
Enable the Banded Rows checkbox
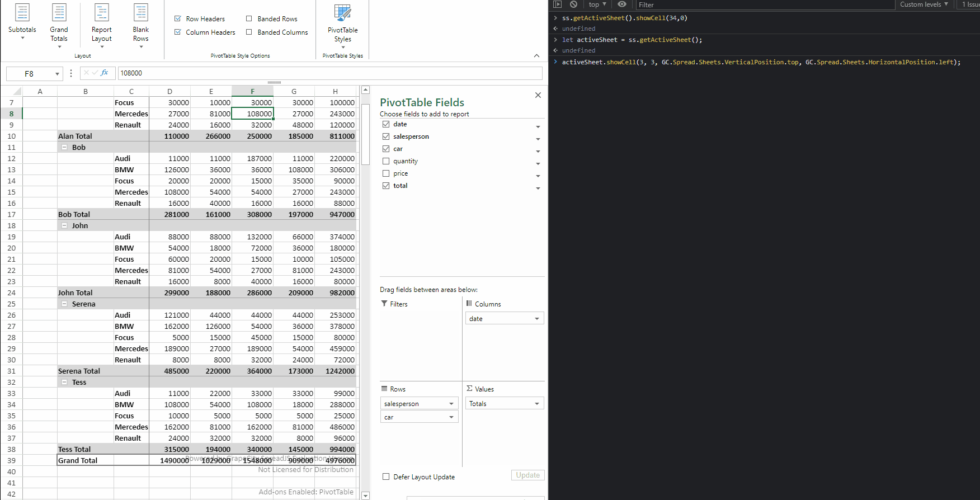(x=249, y=19)
